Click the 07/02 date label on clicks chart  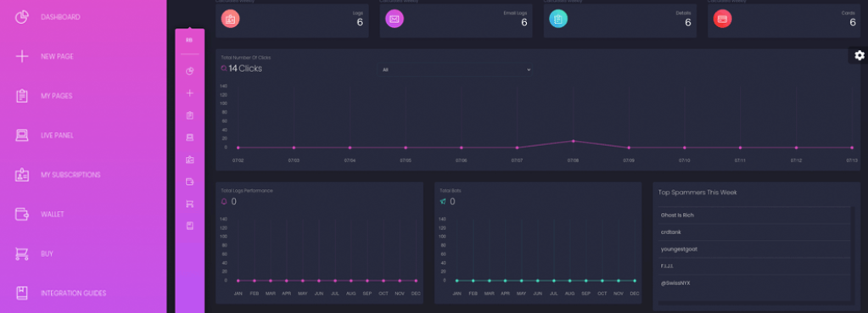(238, 160)
